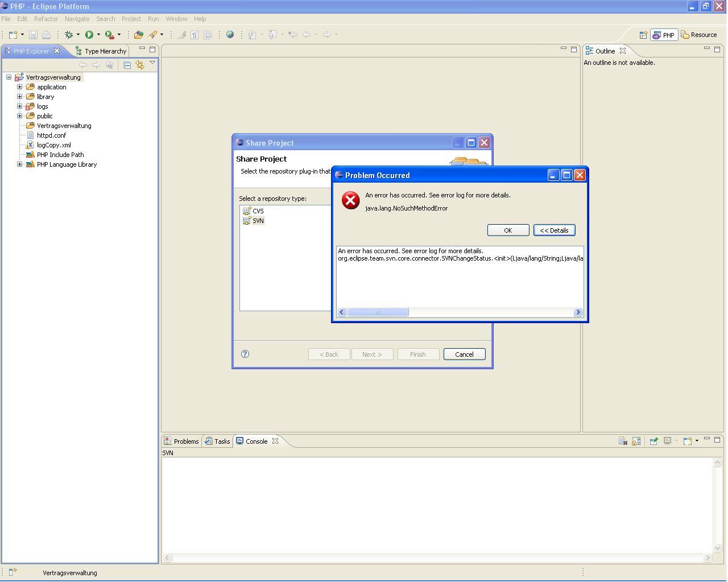Click the help question mark icon
Image resolution: width=728 pixels, height=582 pixels.
tap(245, 354)
